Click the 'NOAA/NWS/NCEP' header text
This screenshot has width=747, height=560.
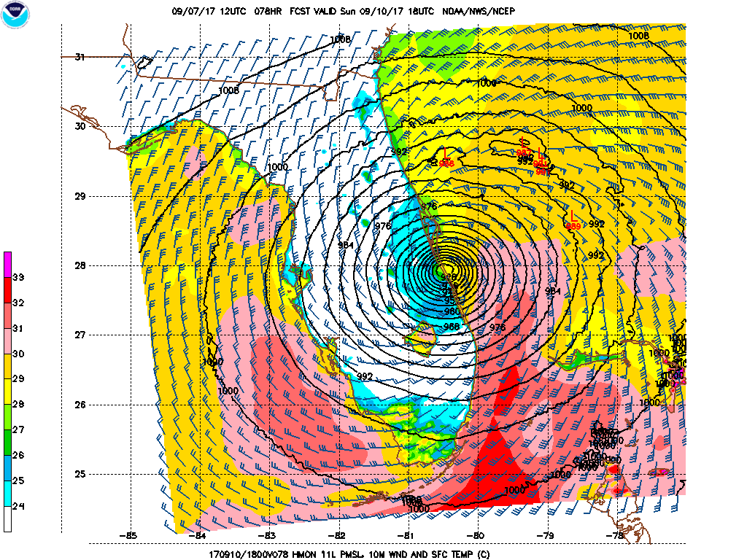(x=479, y=11)
